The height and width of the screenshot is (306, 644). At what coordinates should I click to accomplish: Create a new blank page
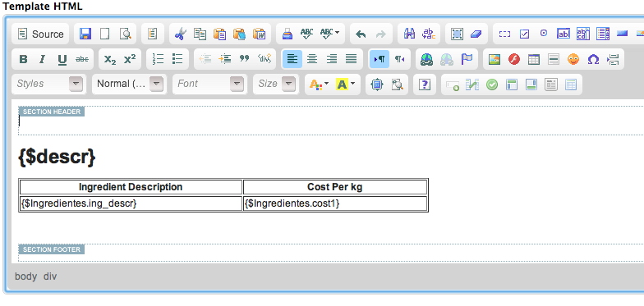105,34
